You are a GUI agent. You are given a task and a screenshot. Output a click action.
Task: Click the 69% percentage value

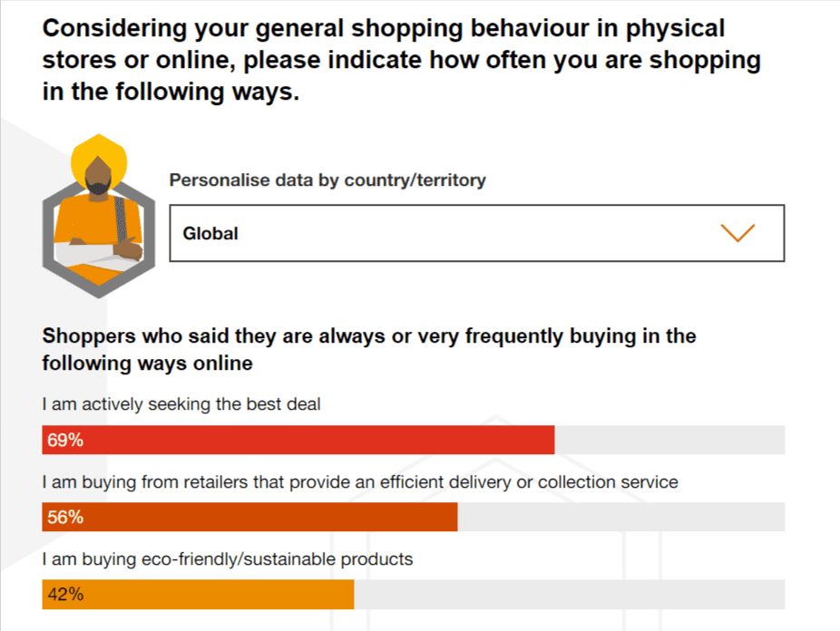tap(64, 440)
